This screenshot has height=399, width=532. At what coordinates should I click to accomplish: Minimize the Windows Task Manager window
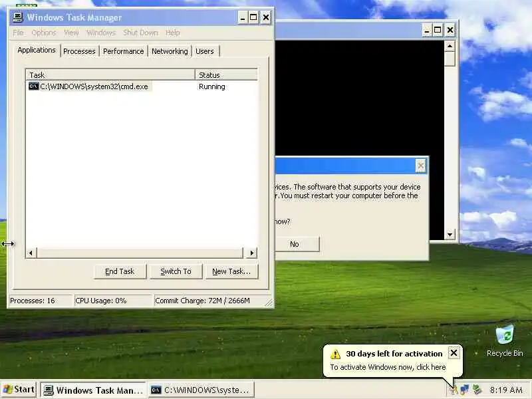[x=242, y=17]
